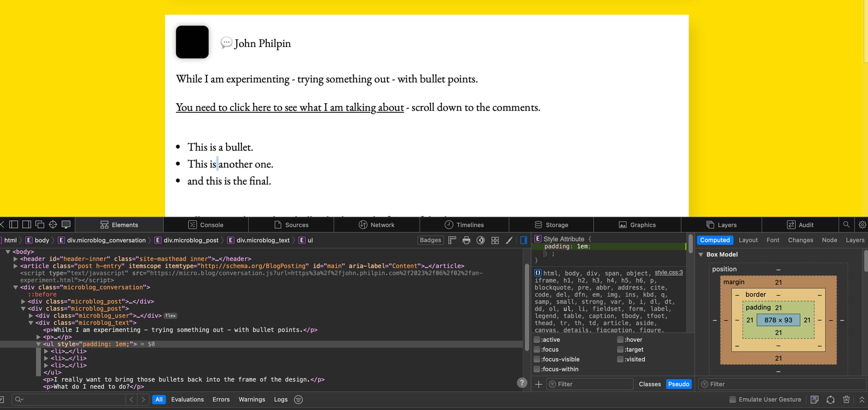Toggle compositing borders grid icon

click(x=495, y=240)
